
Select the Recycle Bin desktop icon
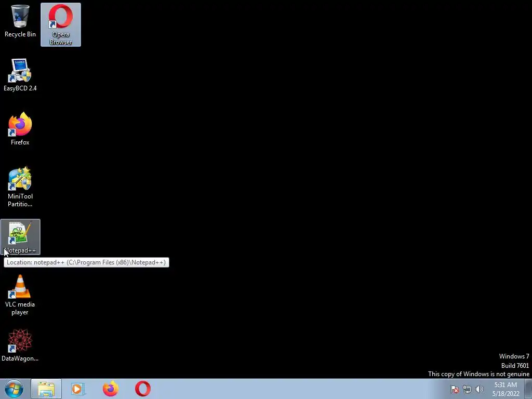click(x=20, y=21)
